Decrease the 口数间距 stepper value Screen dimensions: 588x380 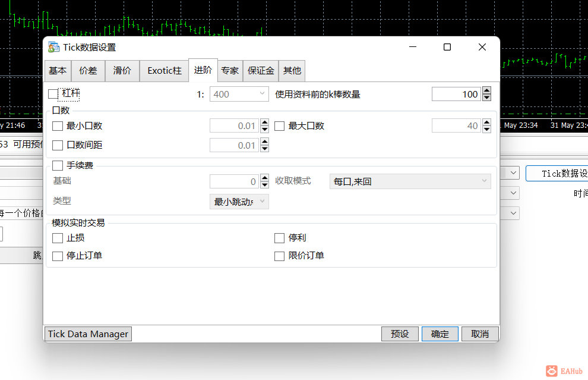(265, 149)
